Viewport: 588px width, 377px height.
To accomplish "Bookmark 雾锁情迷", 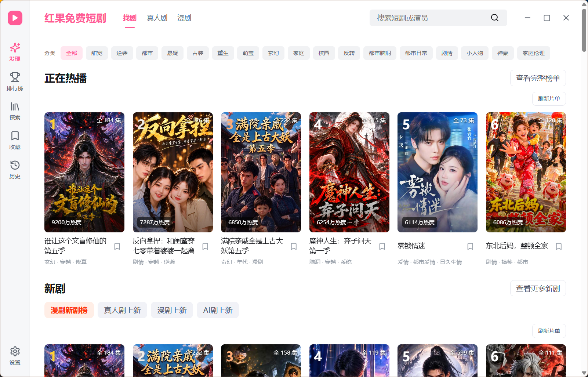I will click(470, 246).
